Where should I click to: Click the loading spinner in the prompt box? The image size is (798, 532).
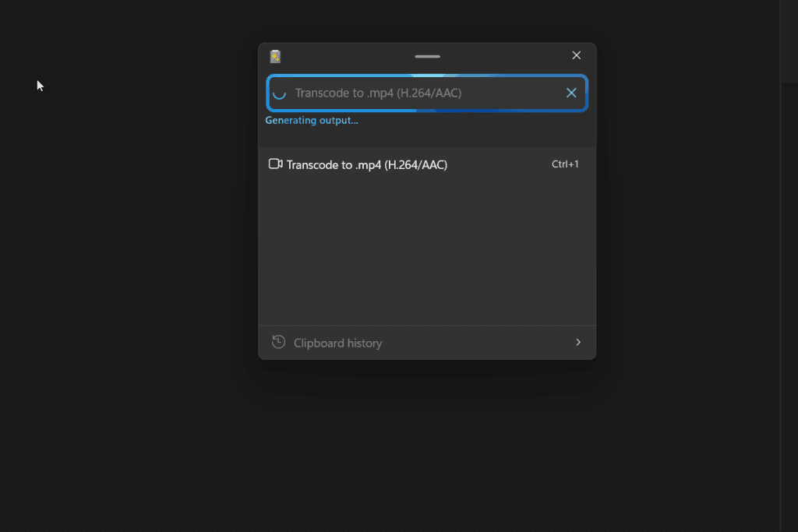[280, 93]
